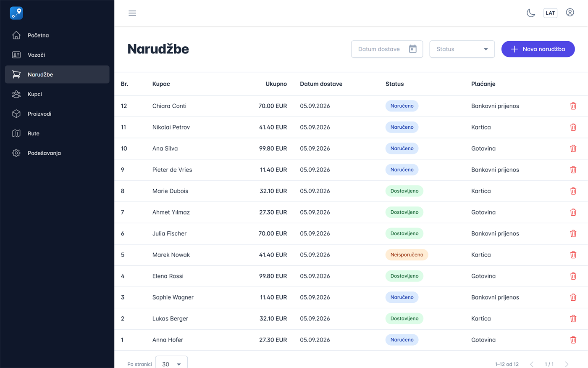Delete order 6 Julia Fischer
Screen dimensions: 588x368
coord(573,233)
